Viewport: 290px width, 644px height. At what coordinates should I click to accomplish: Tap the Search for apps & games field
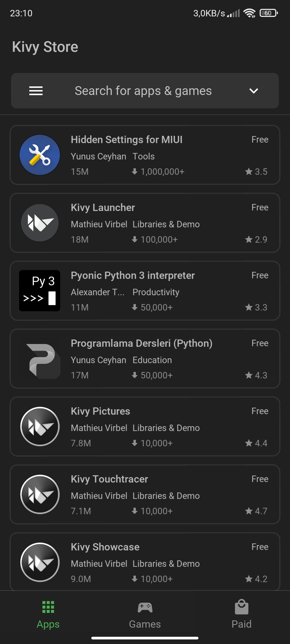143,91
